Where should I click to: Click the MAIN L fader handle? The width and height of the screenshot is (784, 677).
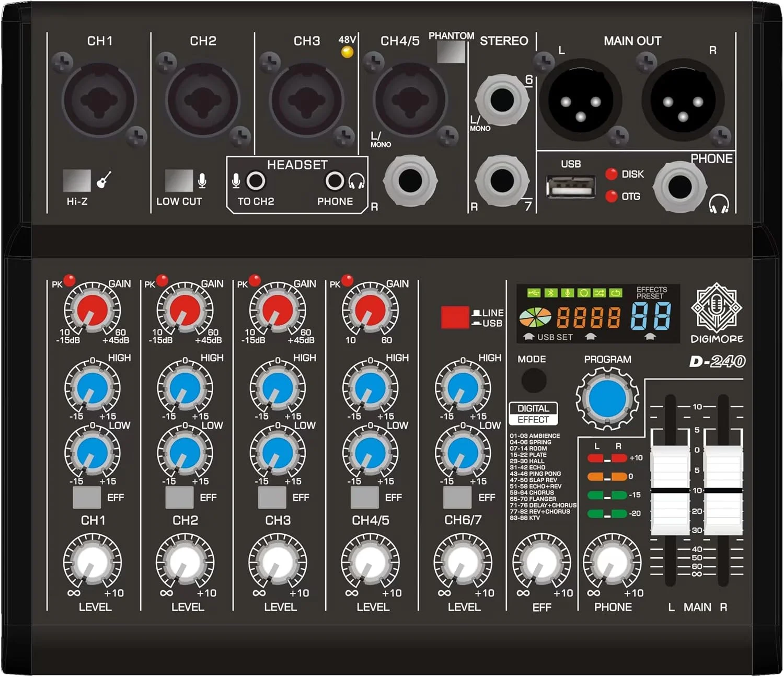(x=670, y=490)
